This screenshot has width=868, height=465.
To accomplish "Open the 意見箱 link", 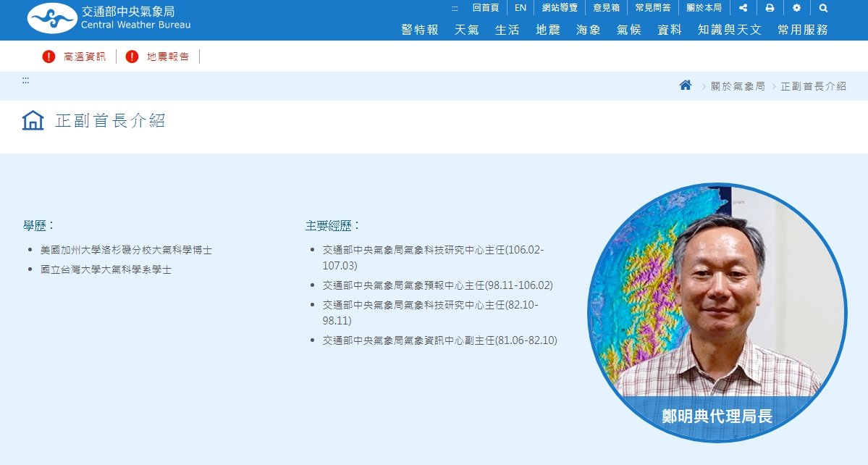I will coord(606,8).
